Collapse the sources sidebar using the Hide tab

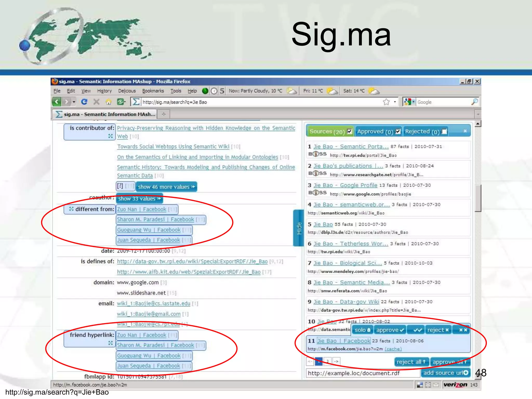pyautogui.click(x=299, y=228)
